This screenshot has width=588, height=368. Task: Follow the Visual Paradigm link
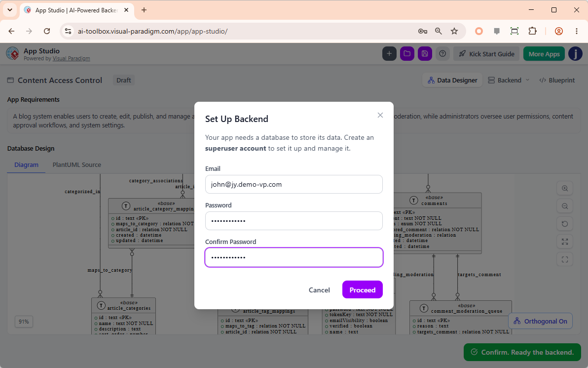71,58
